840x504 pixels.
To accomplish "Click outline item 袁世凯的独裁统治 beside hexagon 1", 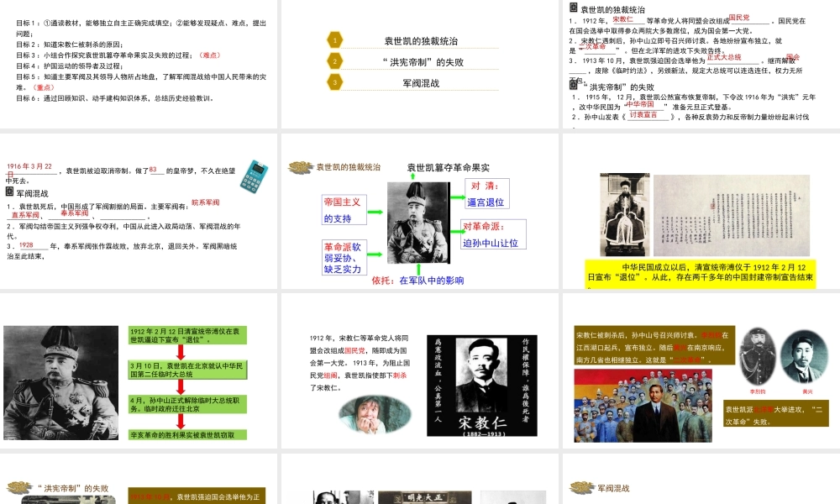I will (421, 41).
